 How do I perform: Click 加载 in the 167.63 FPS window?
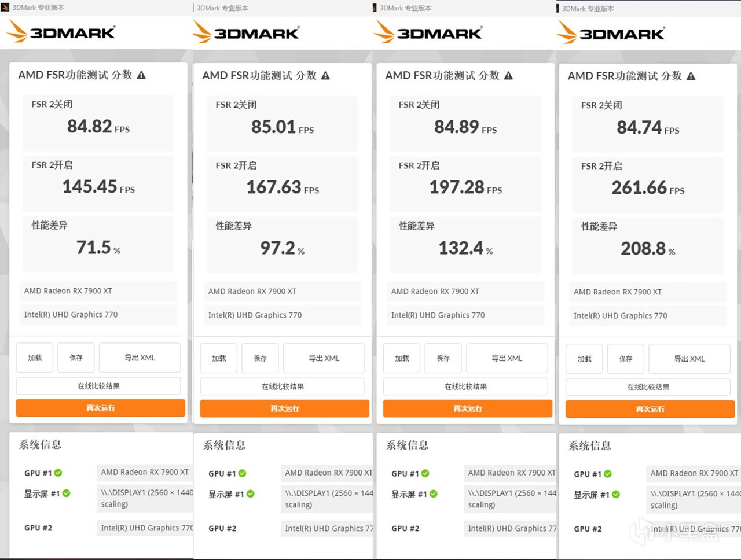point(219,358)
